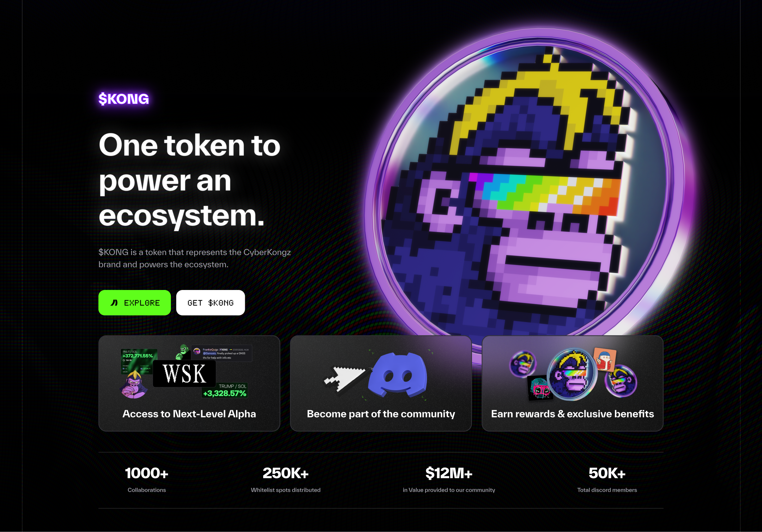
Task: Click the red hooded character avatar
Action: coord(605,359)
